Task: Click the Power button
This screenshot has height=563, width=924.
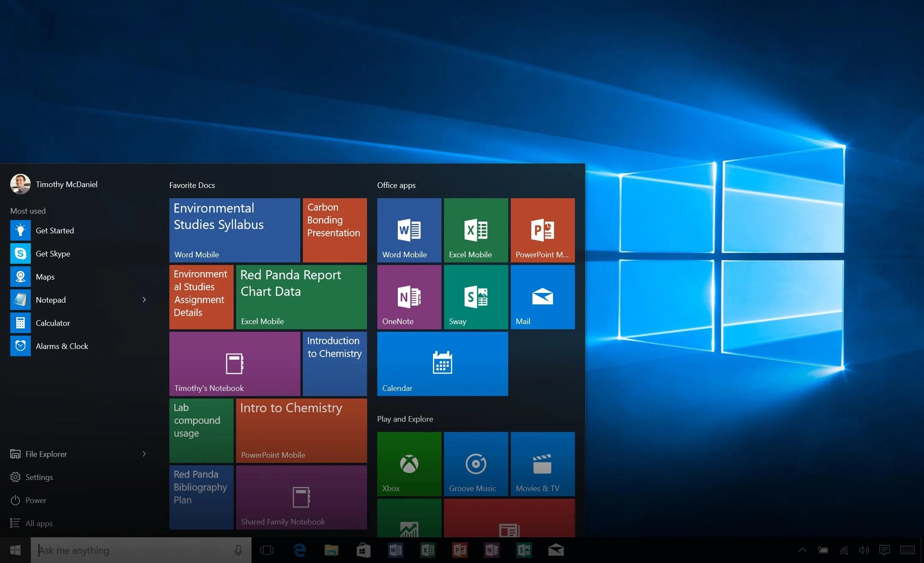Action: tap(36, 500)
